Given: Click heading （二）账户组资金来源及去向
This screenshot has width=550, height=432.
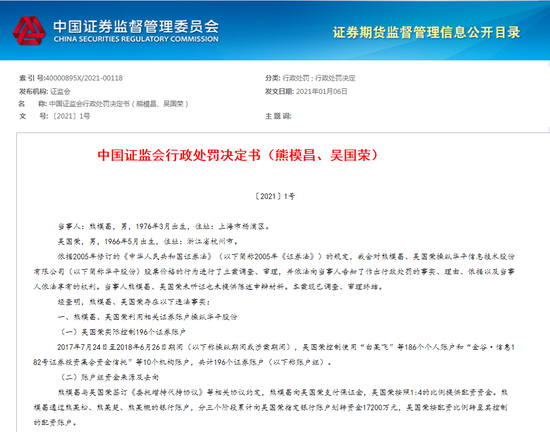Looking at the screenshot, I should [109, 377].
